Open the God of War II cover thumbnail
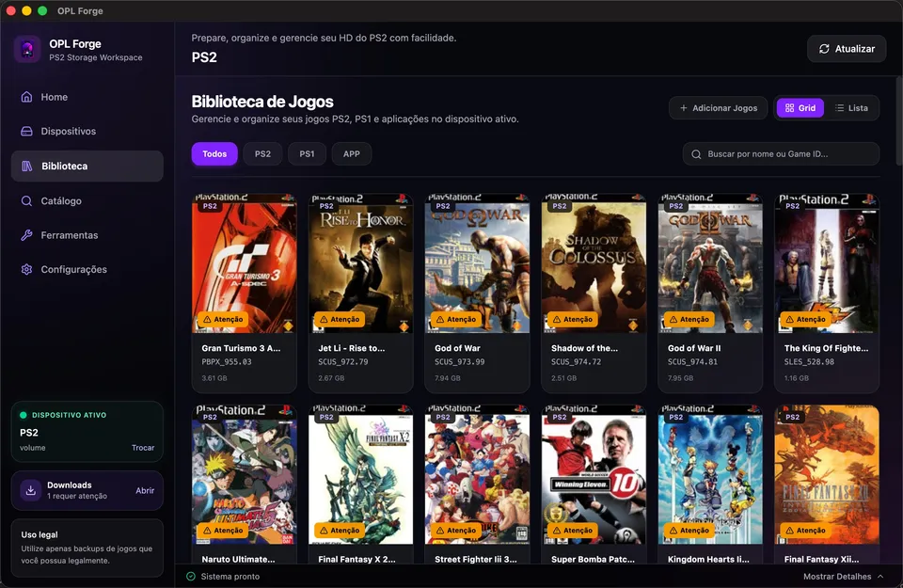The width and height of the screenshot is (903, 588). (710, 263)
